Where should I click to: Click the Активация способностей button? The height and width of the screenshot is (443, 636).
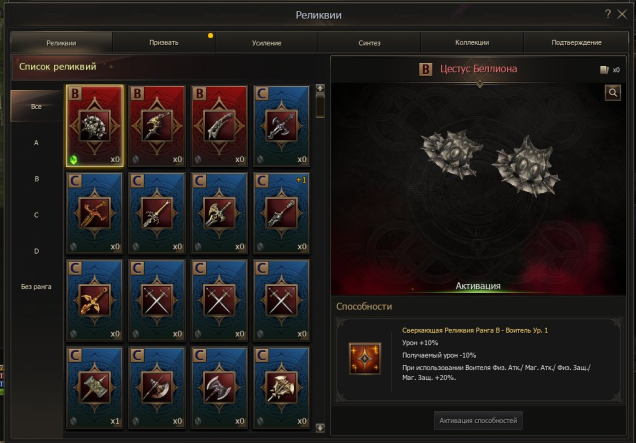tap(478, 421)
